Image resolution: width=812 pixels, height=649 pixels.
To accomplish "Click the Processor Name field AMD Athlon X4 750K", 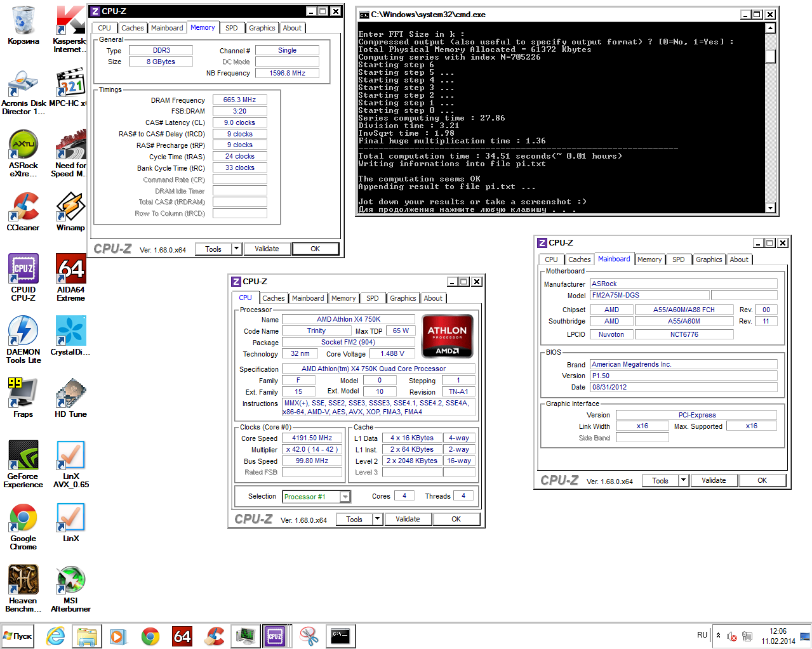I will click(349, 319).
